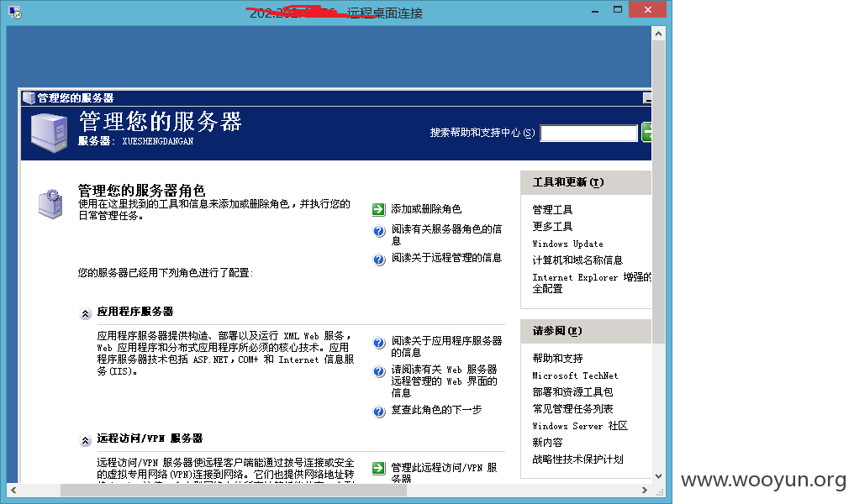Viewport: 854px width, 504px height.
Task: Open 帮助和支持 link
Action: pos(558,358)
